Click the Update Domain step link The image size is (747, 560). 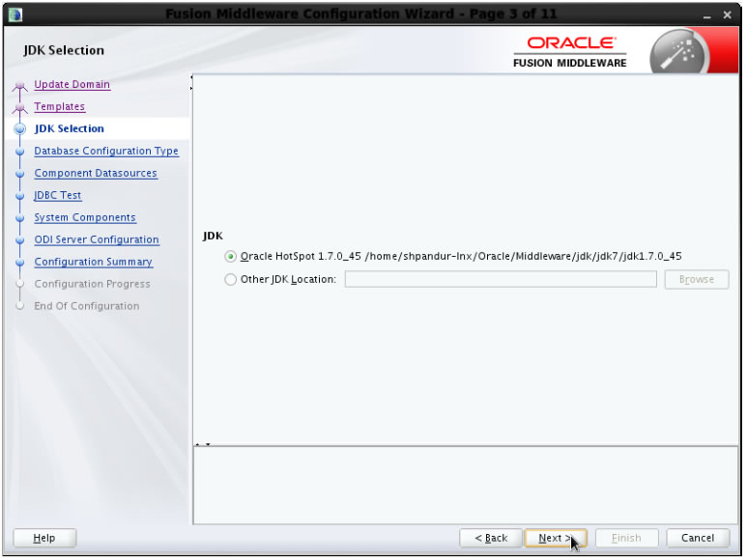point(72,84)
